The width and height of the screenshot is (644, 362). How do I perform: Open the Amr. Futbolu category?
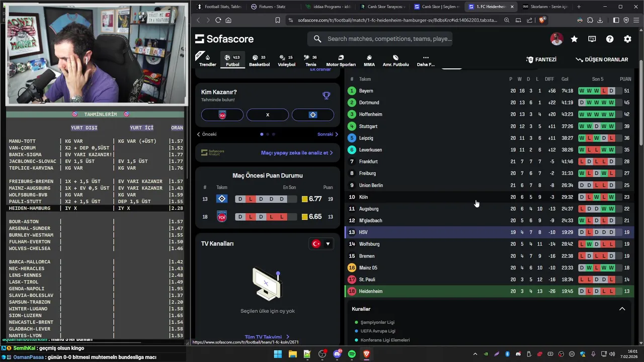pyautogui.click(x=395, y=60)
